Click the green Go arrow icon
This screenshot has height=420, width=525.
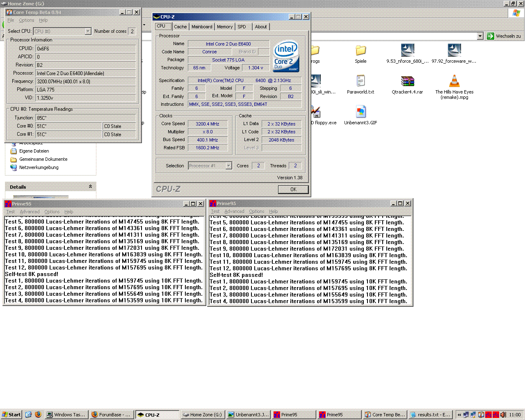(491, 36)
